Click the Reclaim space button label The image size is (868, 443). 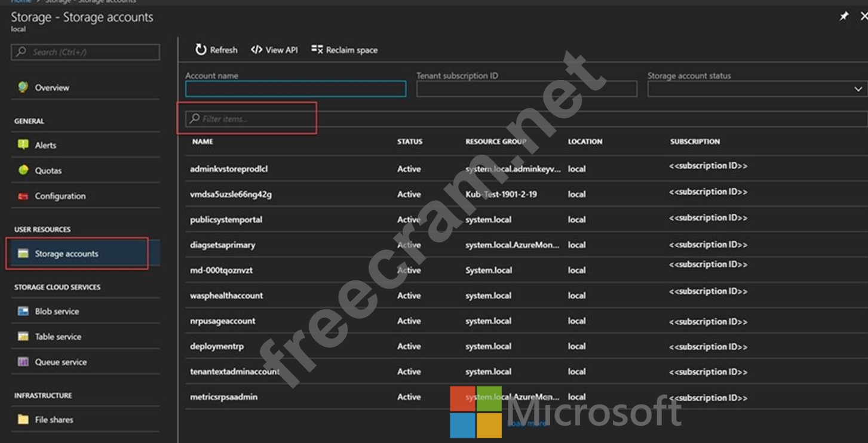352,50
